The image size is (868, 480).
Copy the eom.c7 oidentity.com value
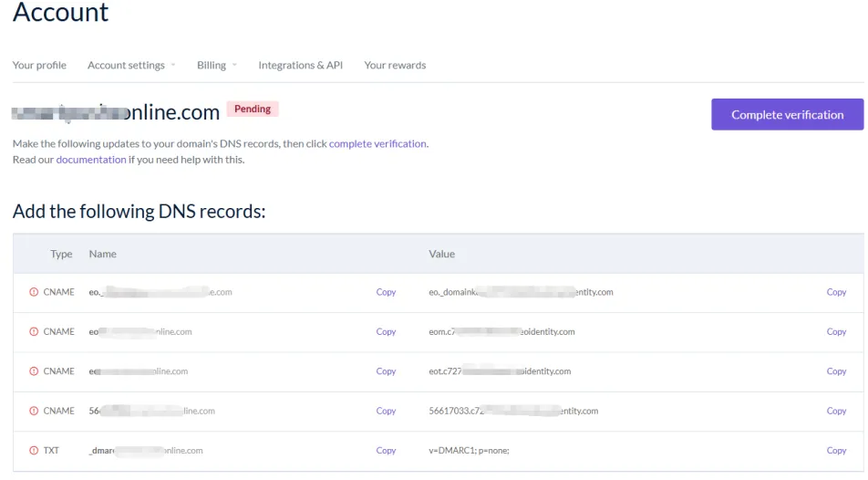(836, 331)
